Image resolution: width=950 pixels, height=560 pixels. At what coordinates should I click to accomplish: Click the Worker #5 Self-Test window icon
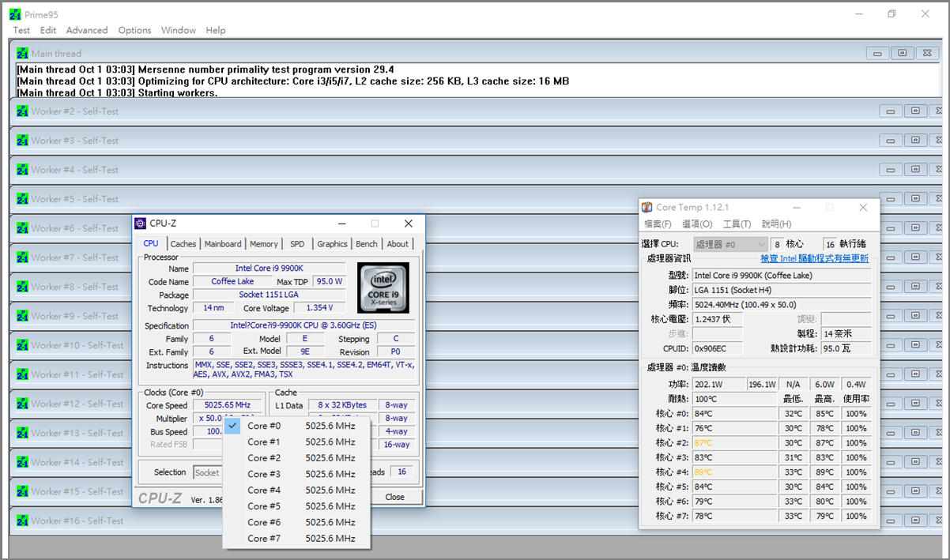coord(22,199)
